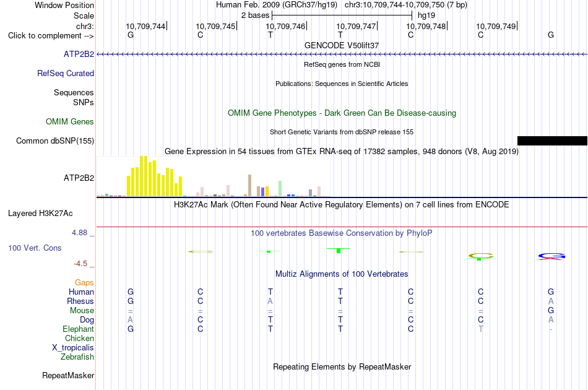
Task: Click the Dog A base in first column
Action: point(130,320)
